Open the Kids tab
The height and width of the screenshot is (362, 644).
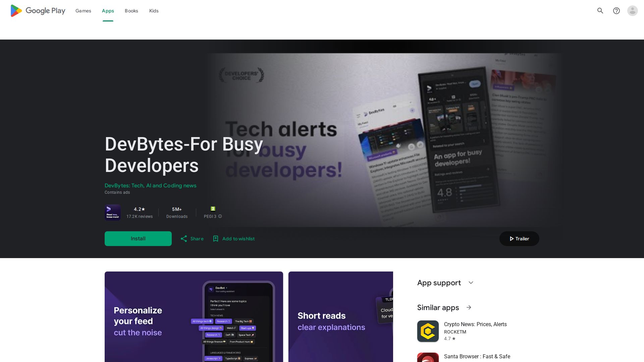click(154, 11)
